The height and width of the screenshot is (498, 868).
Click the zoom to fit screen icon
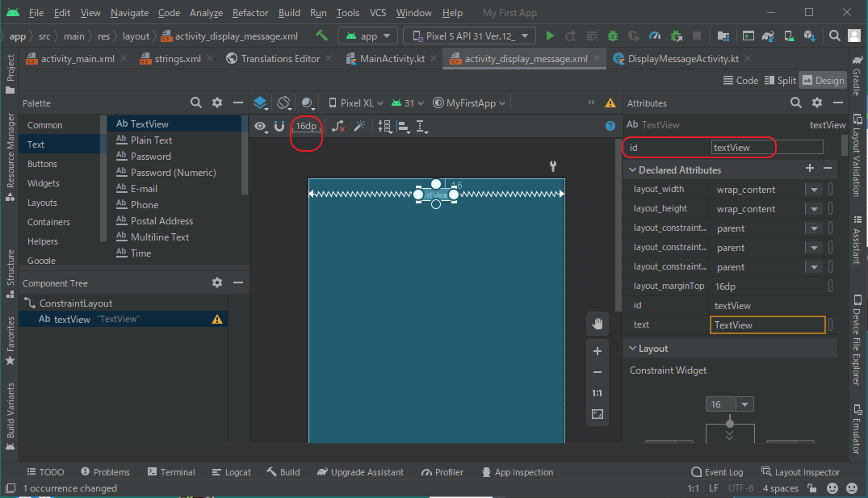point(598,414)
